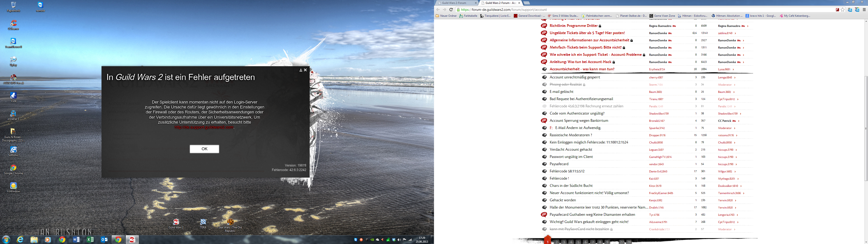
Task: Open the Papierkorb recycle bin desktop icon
Action: tap(14, 6)
